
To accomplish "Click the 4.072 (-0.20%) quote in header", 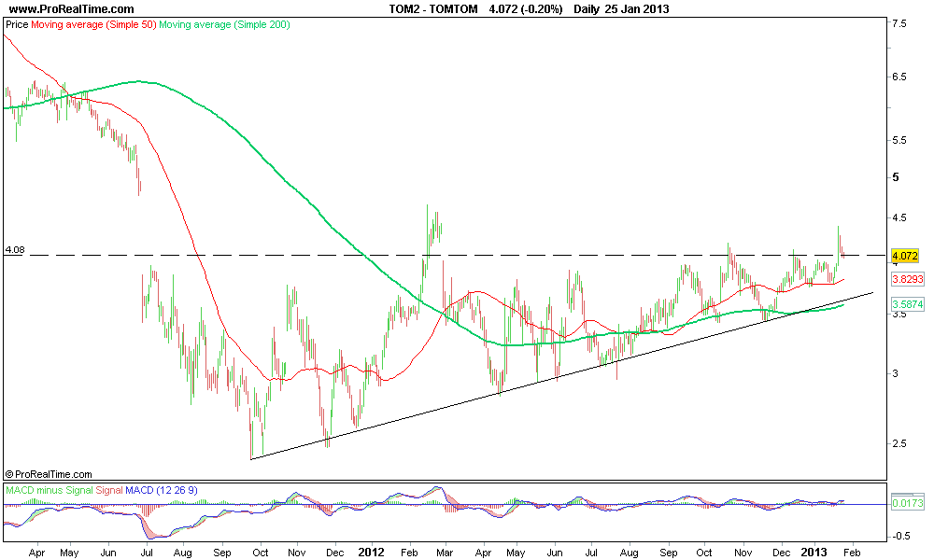I will pyautogui.click(x=525, y=9).
